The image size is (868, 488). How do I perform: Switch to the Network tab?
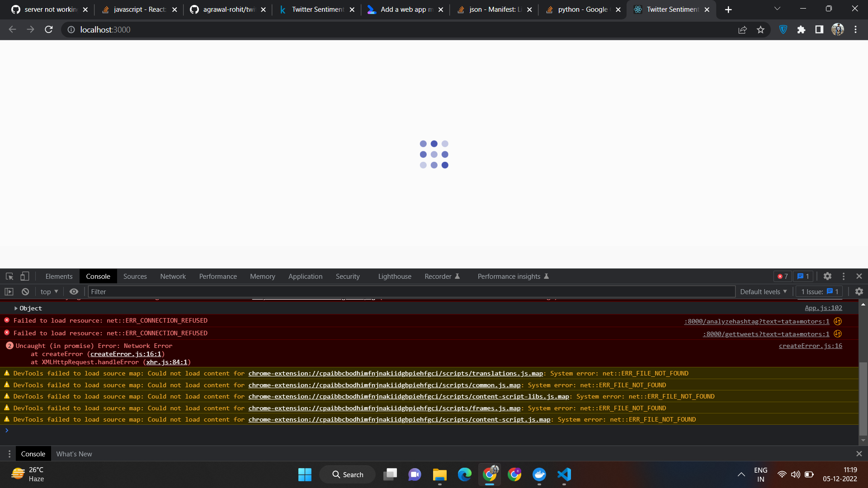[x=173, y=276]
